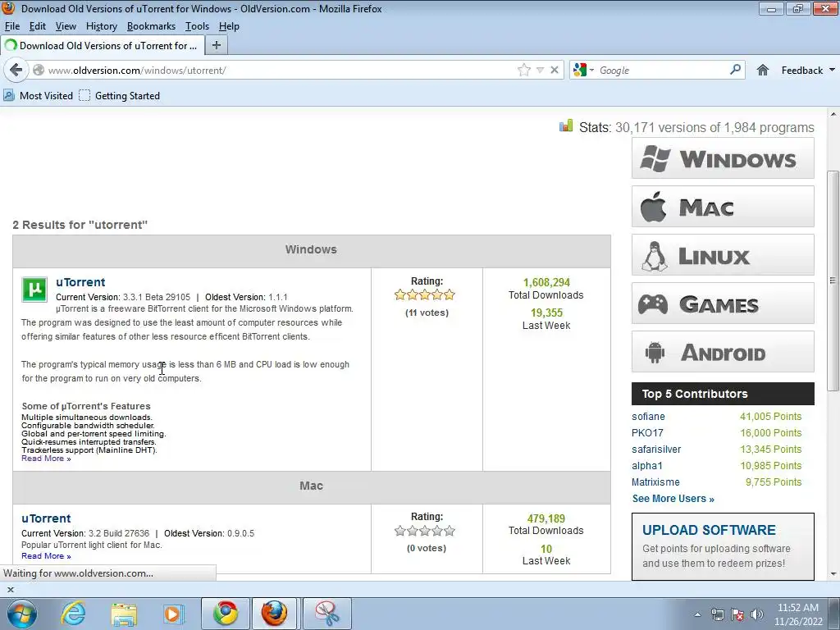Click the browser back arrow button
Viewport: 840px width, 630px height.
16,71
